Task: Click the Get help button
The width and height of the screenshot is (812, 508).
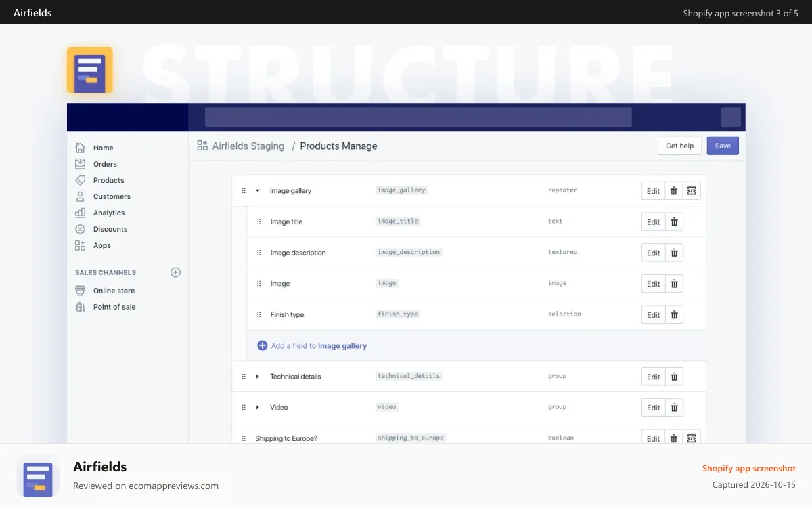Action: pos(679,146)
